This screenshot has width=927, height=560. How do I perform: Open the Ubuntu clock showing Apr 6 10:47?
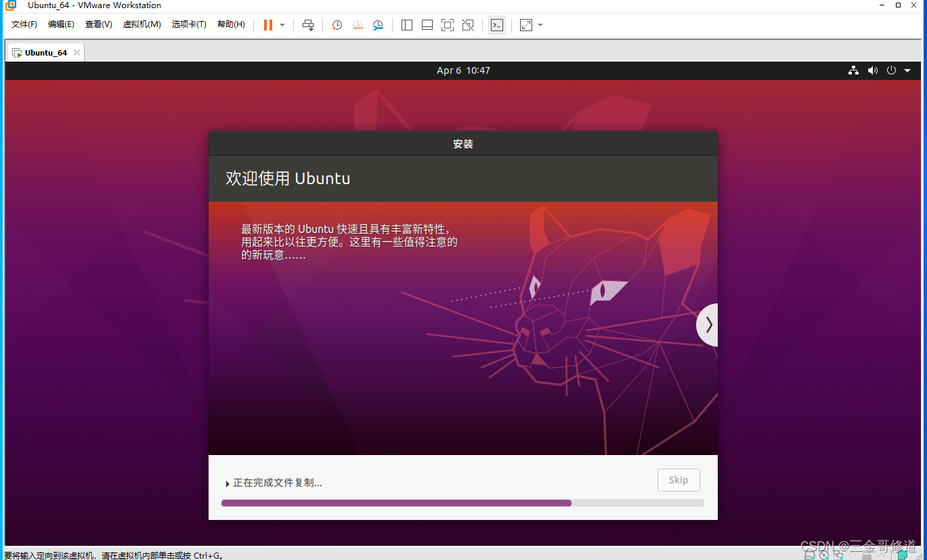463,70
